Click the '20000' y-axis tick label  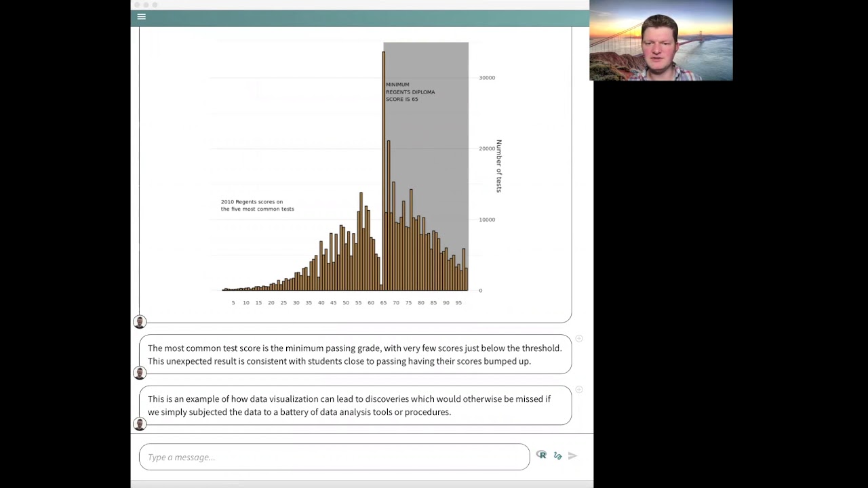487,148
